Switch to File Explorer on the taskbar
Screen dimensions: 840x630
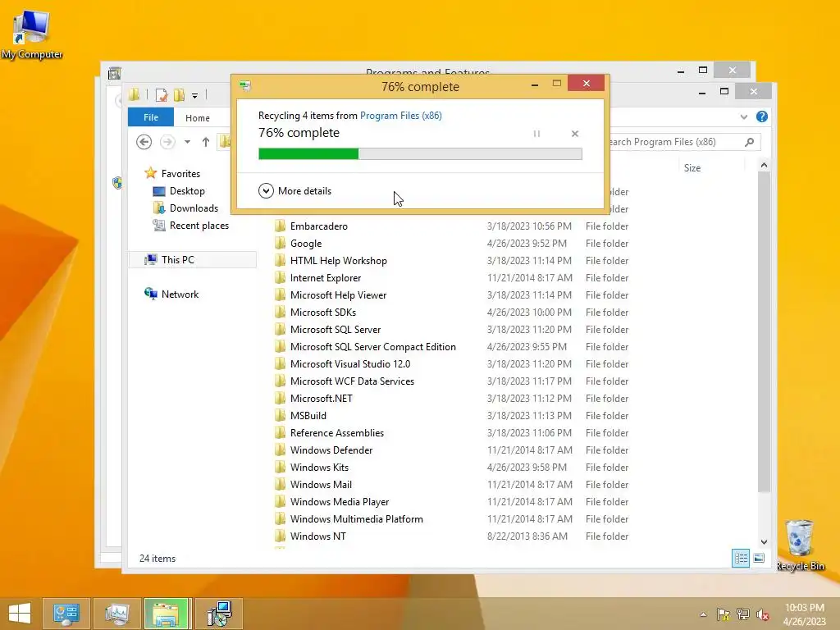pyautogui.click(x=166, y=614)
